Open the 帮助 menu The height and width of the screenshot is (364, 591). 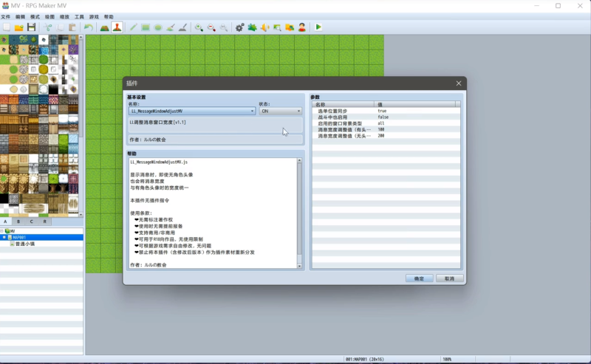point(109,17)
